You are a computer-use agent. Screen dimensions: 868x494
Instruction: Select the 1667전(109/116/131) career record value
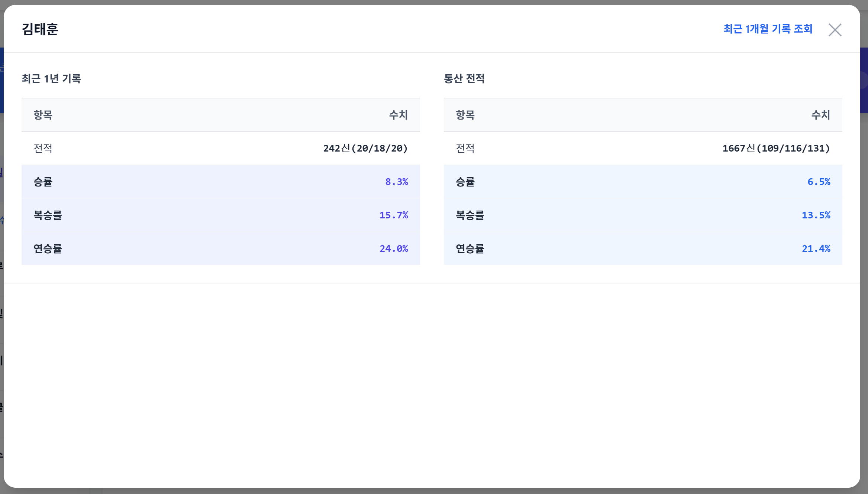coord(776,148)
